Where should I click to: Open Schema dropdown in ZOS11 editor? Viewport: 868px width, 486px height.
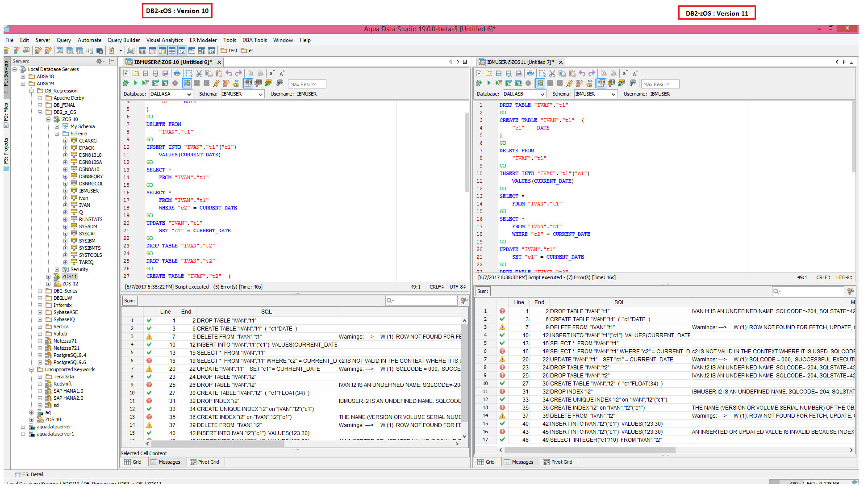pos(596,94)
